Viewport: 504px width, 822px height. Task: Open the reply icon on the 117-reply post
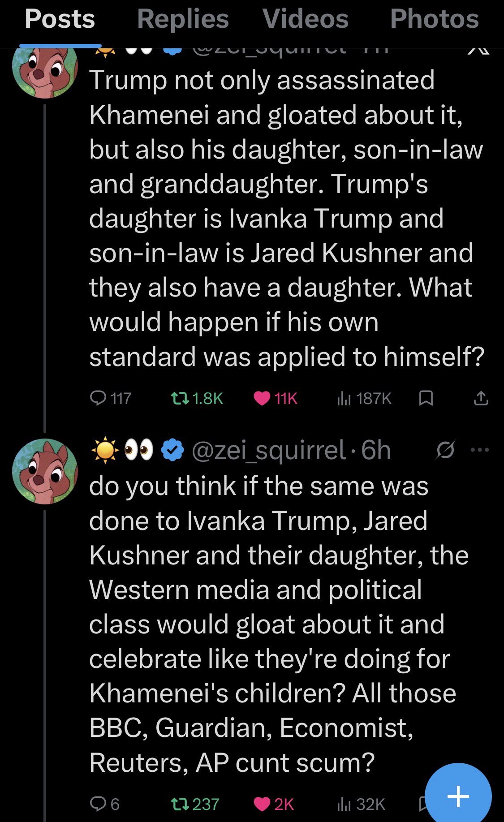[98, 398]
